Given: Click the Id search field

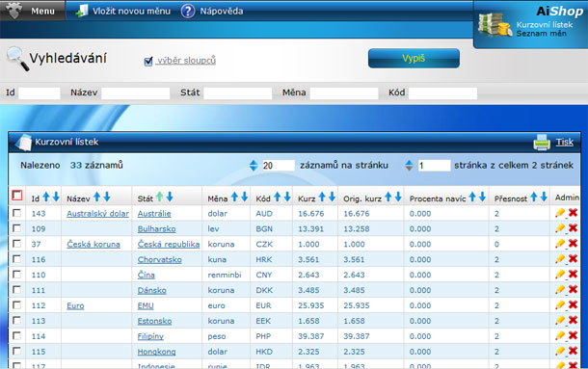Looking at the screenshot, I should click(x=40, y=93).
